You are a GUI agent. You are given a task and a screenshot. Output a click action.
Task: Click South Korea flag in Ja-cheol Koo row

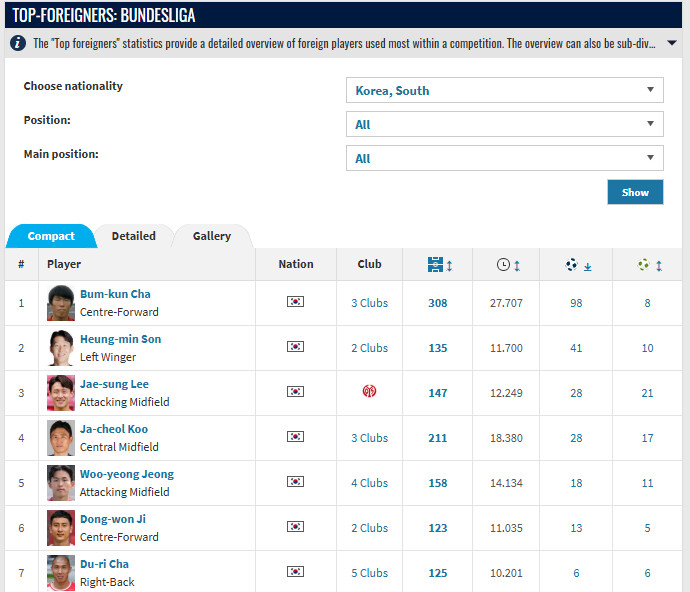(x=295, y=436)
